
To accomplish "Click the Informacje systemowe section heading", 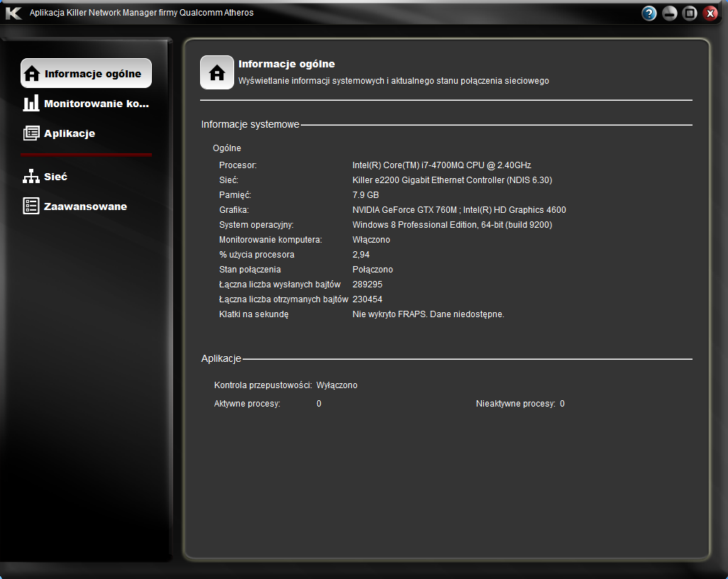I will pyautogui.click(x=250, y=124).
